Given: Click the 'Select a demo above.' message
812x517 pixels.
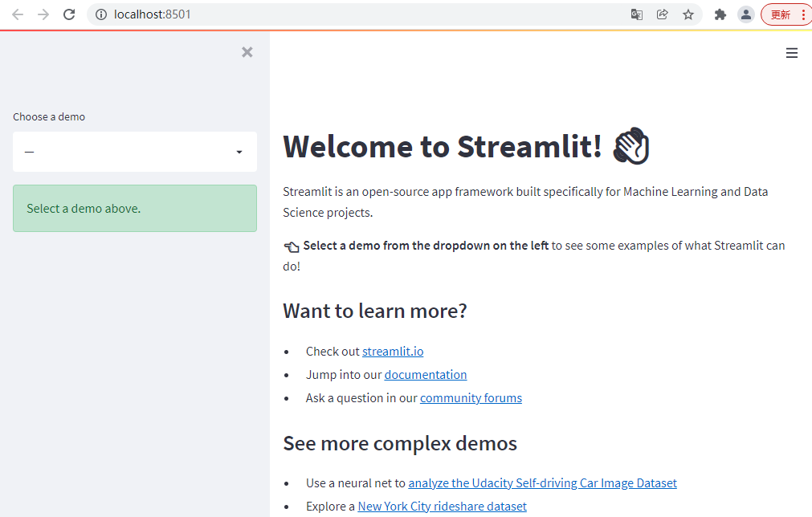Looking at the screenshot, I should coord(135,208).
